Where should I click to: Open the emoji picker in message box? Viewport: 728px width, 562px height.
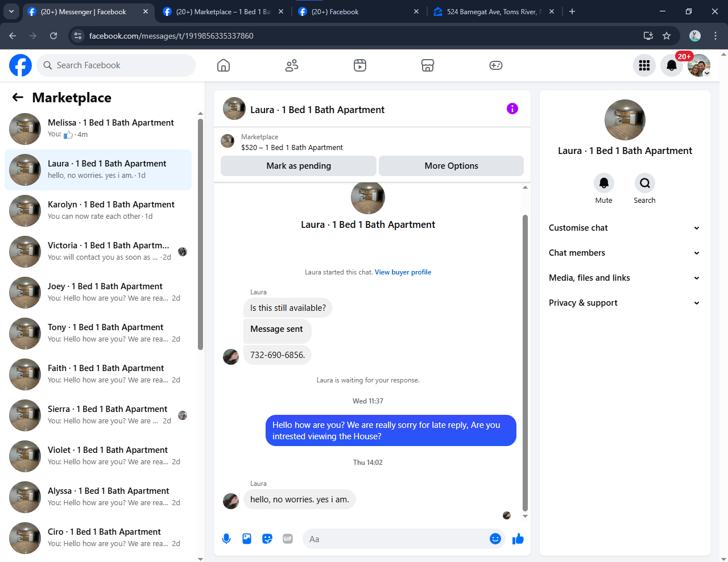[495, 539]
